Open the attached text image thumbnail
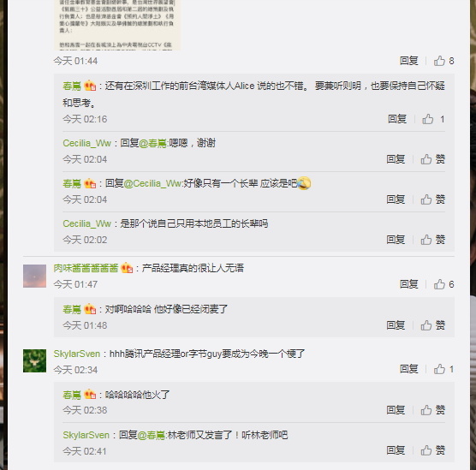 (x=117, y=25)
